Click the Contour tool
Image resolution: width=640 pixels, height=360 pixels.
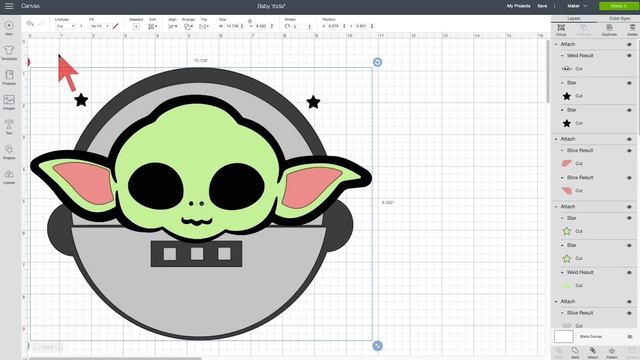632,353
